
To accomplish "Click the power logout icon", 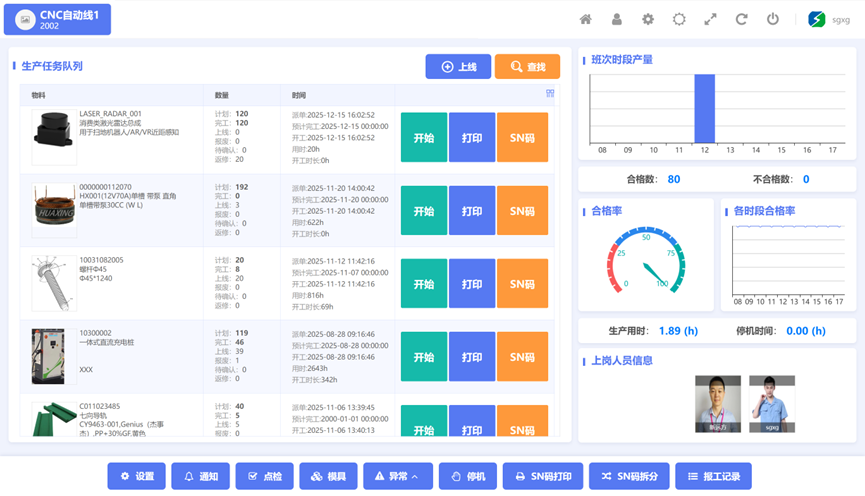I will pyautogui.click(x=772, y=19).
